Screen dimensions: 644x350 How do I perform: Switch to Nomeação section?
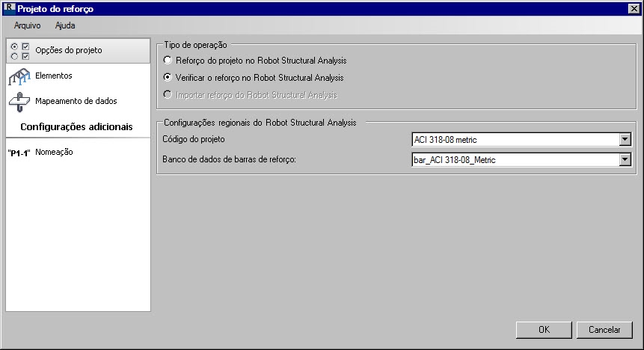pos(78,153)
